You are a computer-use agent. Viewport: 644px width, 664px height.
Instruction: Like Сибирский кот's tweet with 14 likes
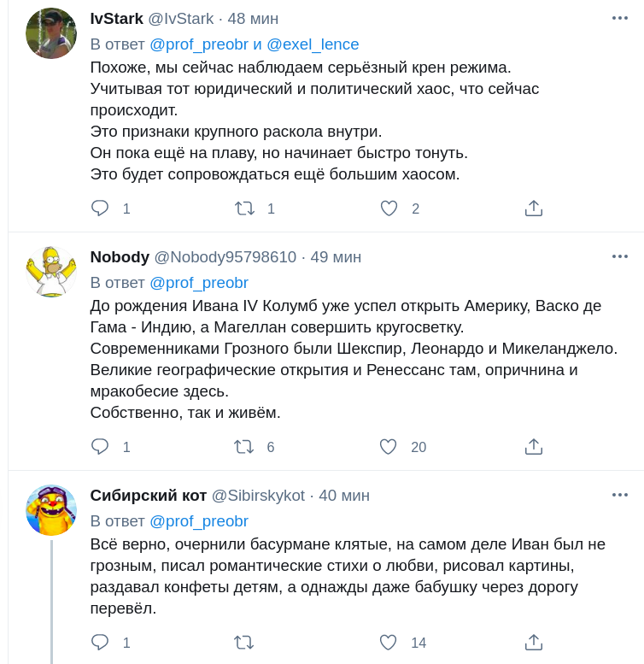click(x=389, y=642)
